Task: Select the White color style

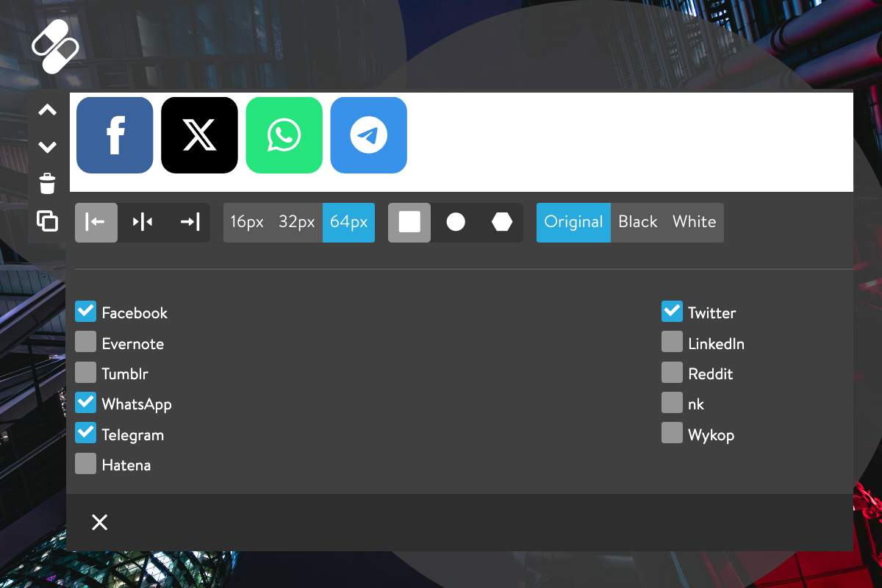Action: click(x=694, y=223)
